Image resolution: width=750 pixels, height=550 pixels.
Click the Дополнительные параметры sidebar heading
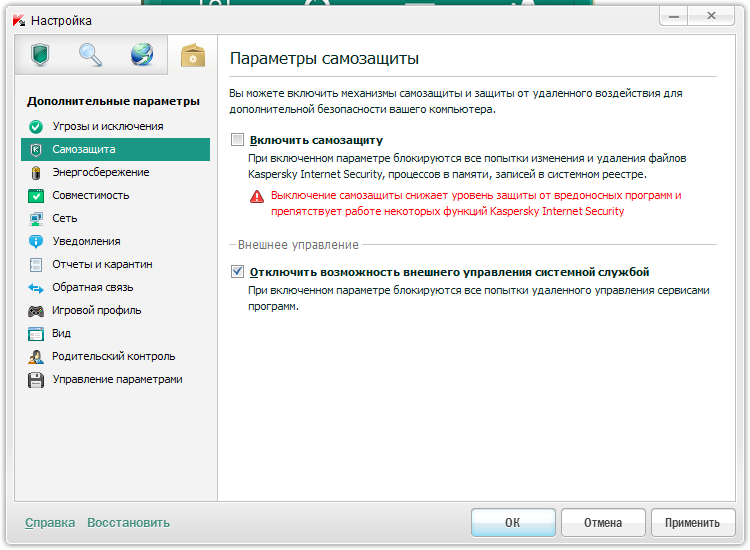(113, 101)
